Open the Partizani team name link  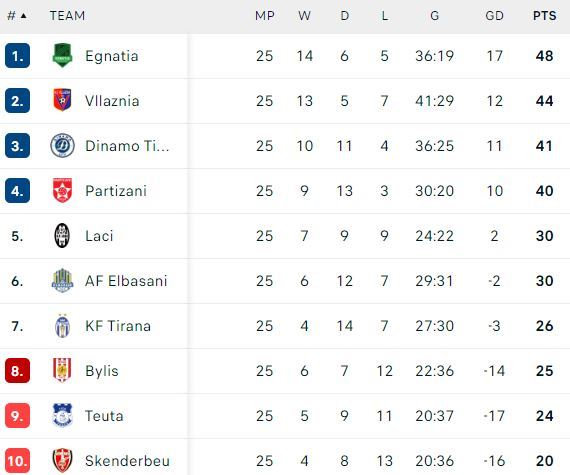[116, 191]
